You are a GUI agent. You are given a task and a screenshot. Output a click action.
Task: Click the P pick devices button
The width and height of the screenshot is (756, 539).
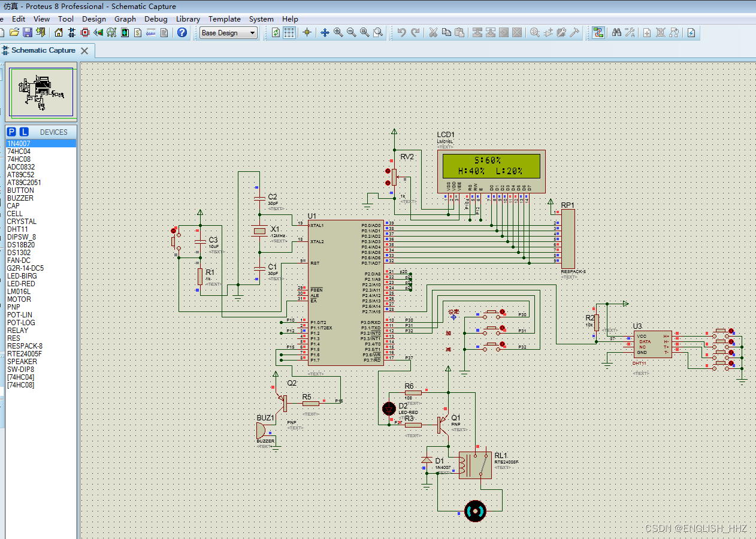11,132
